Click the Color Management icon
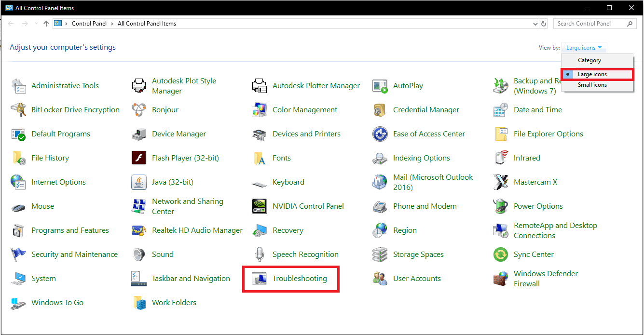 point(260,110)
